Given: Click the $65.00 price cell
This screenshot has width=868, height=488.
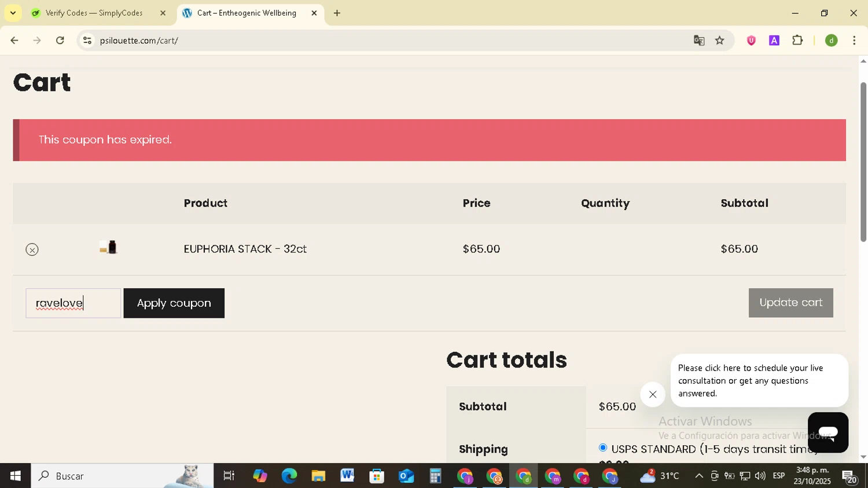Looking at the screenshot, I should click(481, 249).
